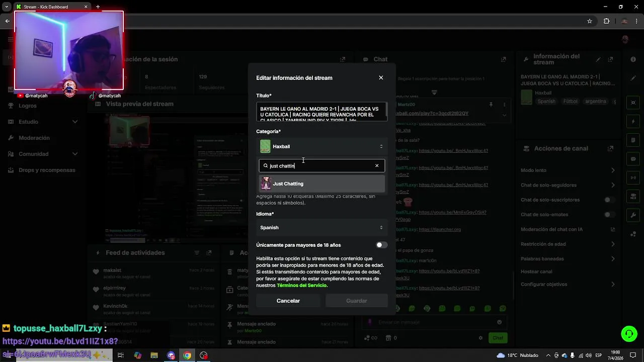Click makaist in activity feed
Image resolution: width=644 pixels, height=362 pixels.
click(x=112, y=270)
